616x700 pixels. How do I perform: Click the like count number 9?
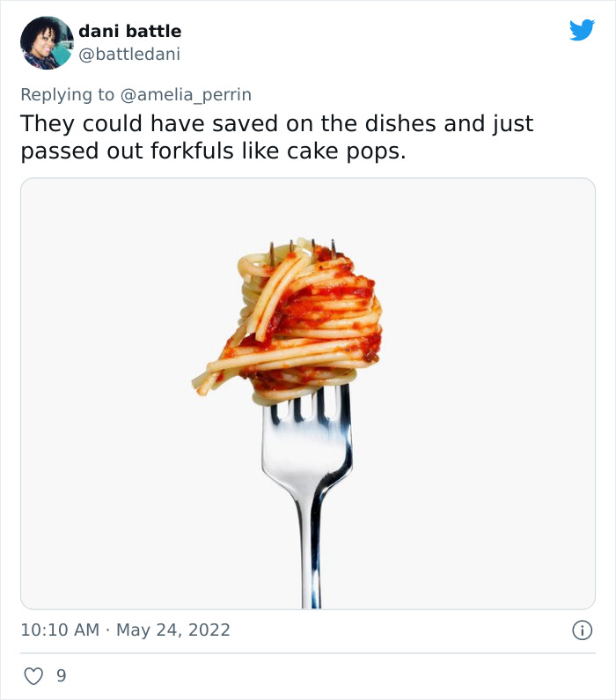point(61,676)
